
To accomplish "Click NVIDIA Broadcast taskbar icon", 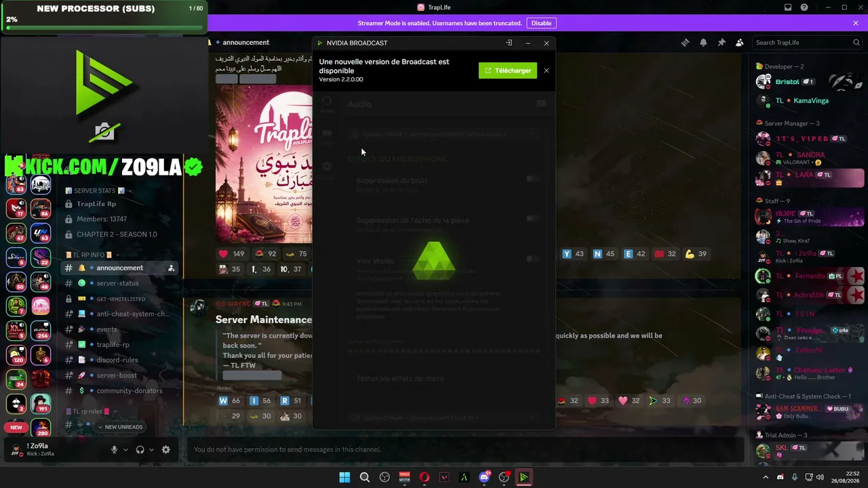I will point(524,477).
